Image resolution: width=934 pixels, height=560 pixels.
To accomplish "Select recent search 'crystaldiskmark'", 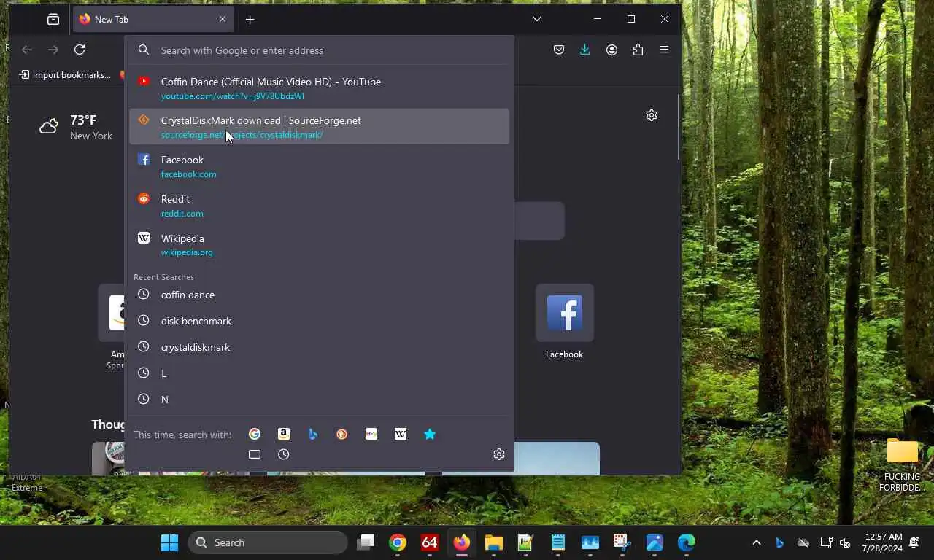I will point(319,347).
